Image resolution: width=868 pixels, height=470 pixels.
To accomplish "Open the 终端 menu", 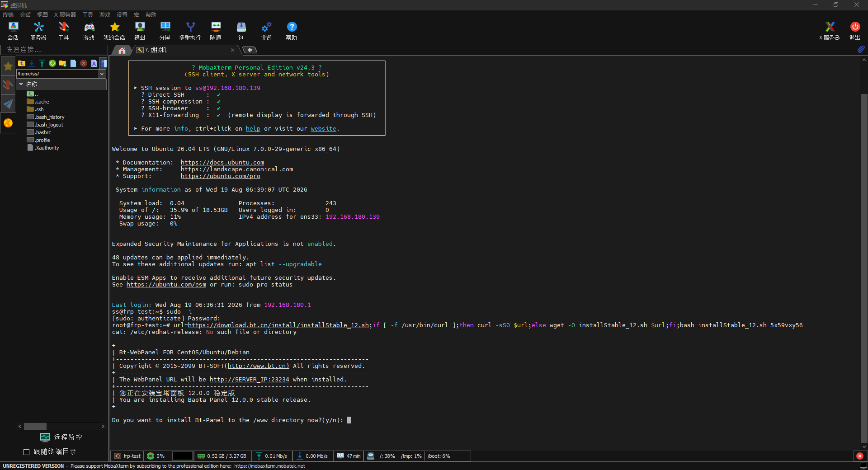I will point(8,15).
